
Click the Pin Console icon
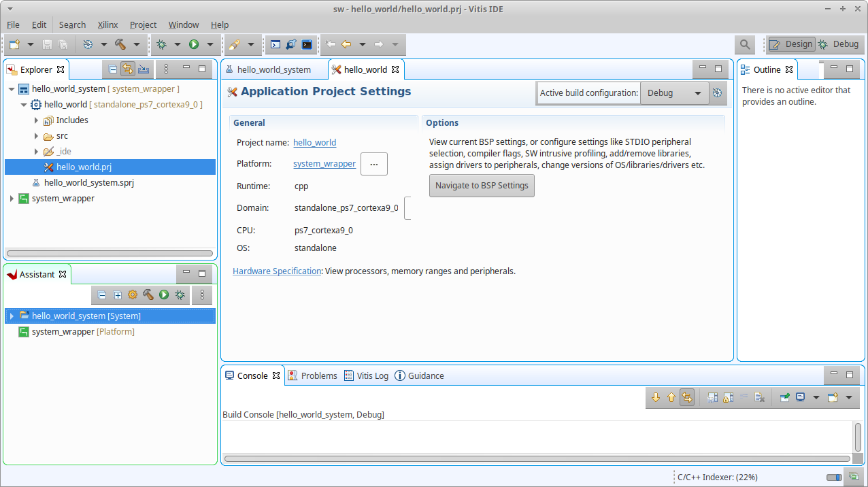pos(785,398)
